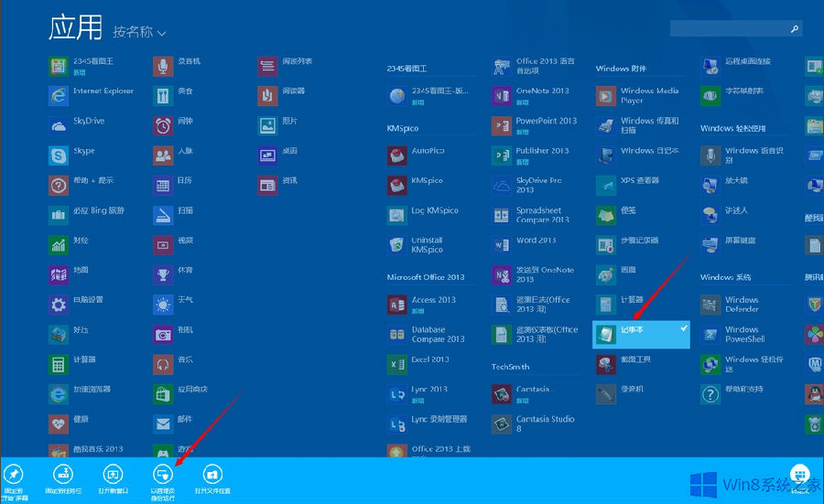Click 打开新窗口 open new window
The width and height of the screenshot is (824, 504).
pos(113,480)
